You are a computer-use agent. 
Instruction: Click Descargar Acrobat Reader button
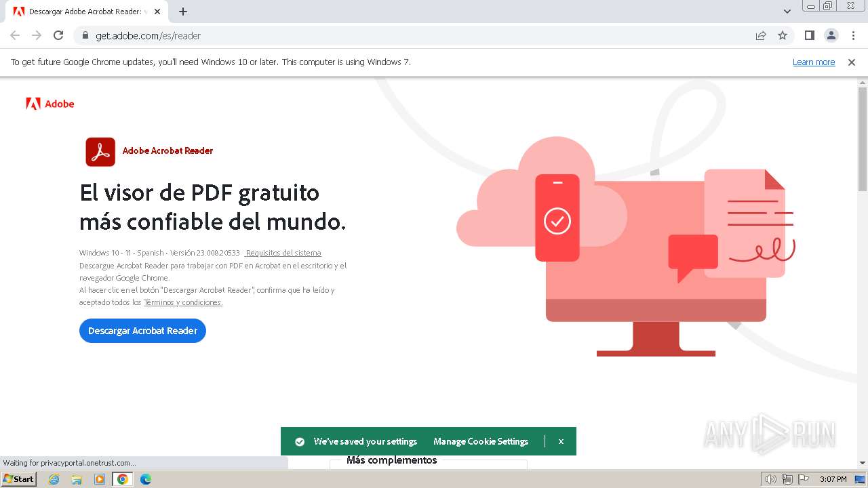(x=142, y=331)
